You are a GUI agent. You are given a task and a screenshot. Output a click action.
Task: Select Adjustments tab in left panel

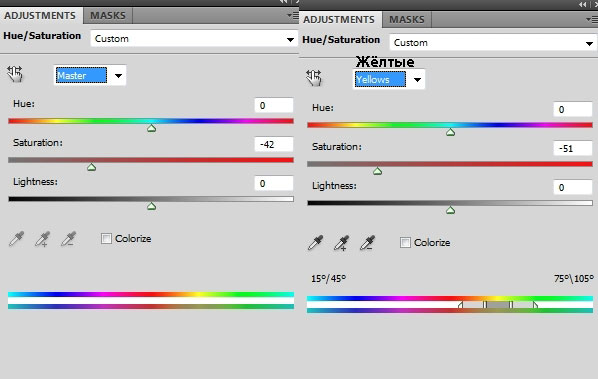pos(40,16)
